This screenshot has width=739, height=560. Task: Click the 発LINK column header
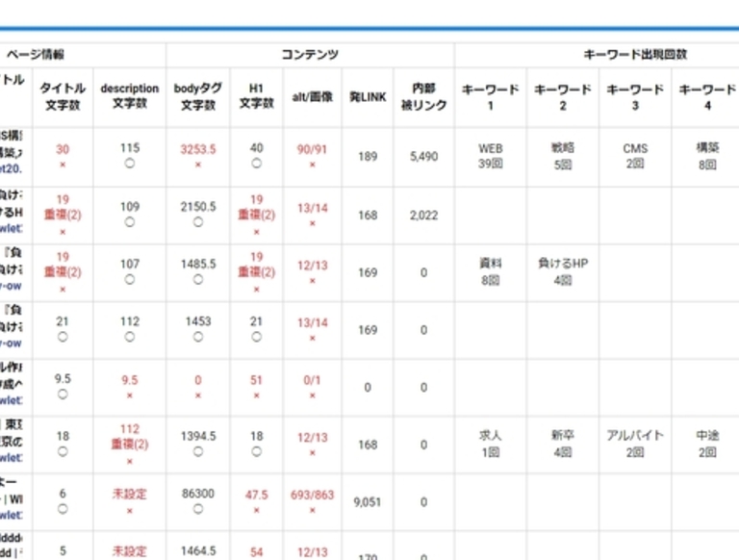tap(368, 97)
